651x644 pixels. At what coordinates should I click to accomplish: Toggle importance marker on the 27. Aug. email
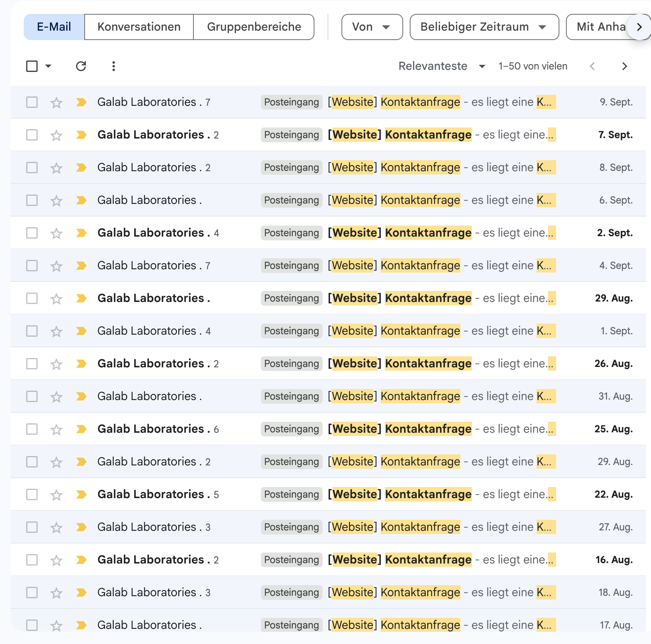click(x=81, y=527)
